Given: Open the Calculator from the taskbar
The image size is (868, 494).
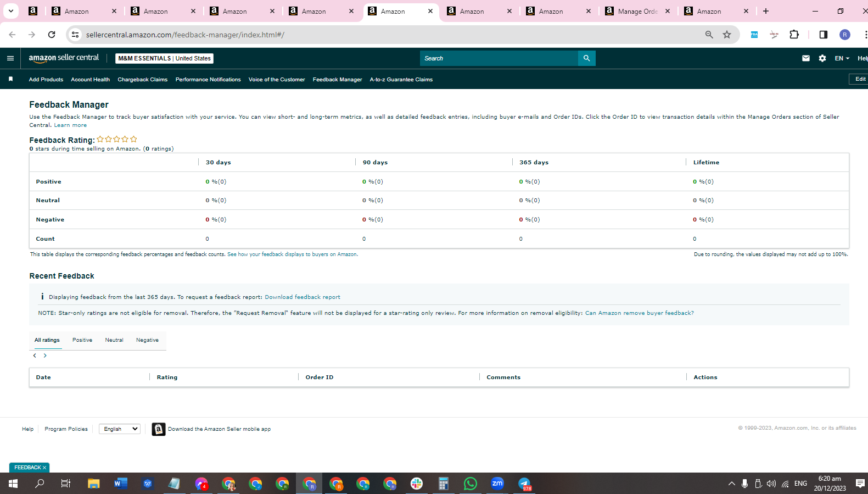Looking at the screenshot, I should 444,484.
